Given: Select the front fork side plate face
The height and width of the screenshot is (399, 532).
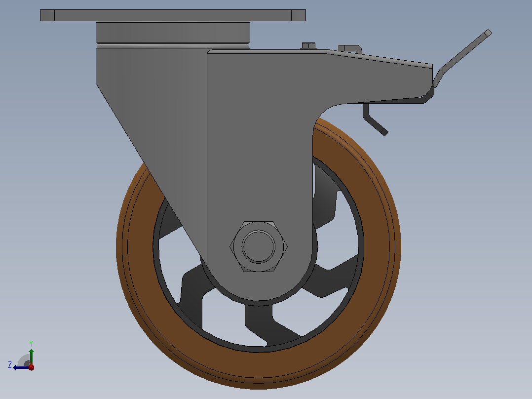Looking at the screenshot, I should [x=260, y=153].
